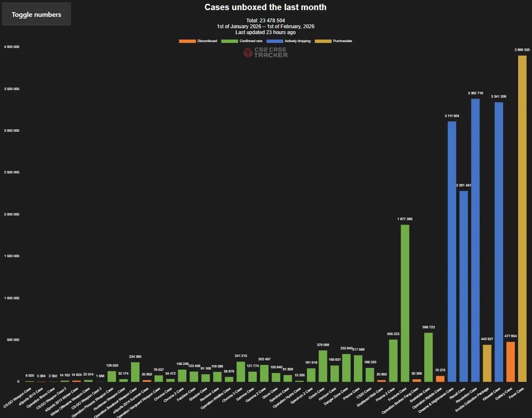Toggle the orange Discontinued legend swatch
The width and height of the screenshot is (532, 418).
(187, 41)
